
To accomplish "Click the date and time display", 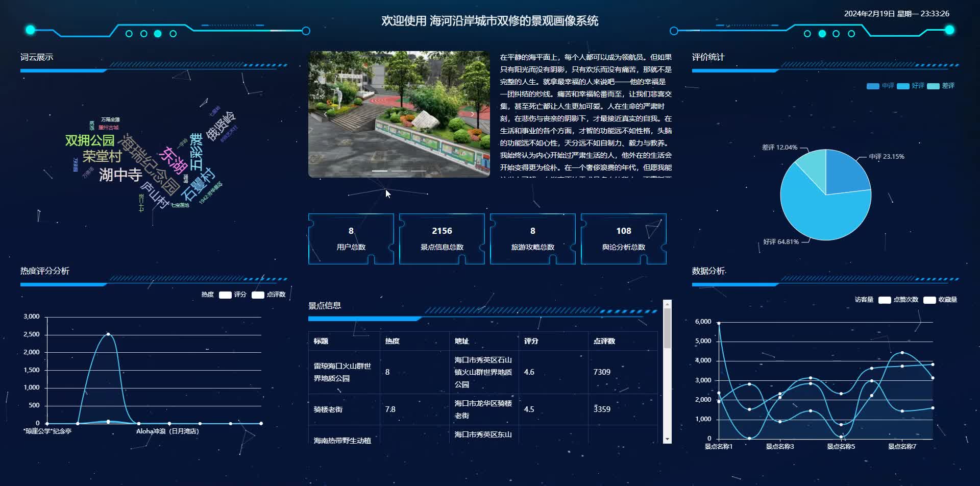I will tap(897, 14).
